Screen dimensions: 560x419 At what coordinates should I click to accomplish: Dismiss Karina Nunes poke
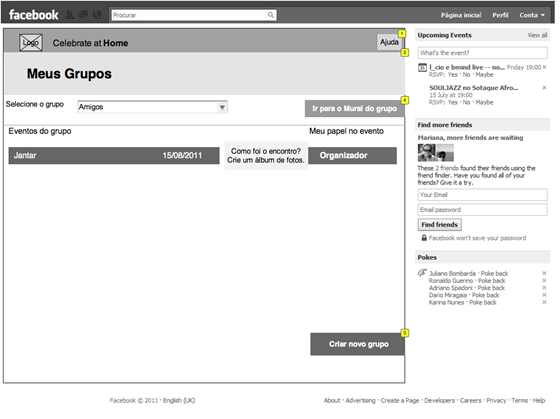(x=544, y=302)
